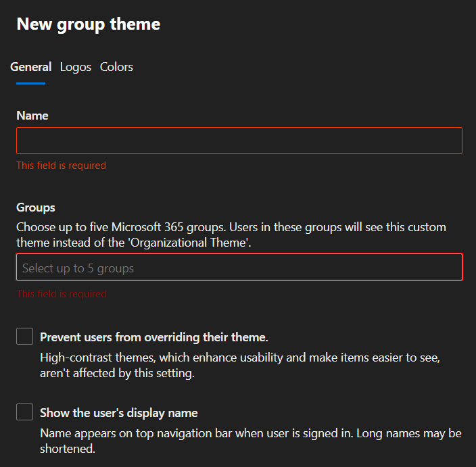The width and height of the screenshot is (476, 467).
Task: Click the high-contrast themes description text
Action: (x=240, y=357)
